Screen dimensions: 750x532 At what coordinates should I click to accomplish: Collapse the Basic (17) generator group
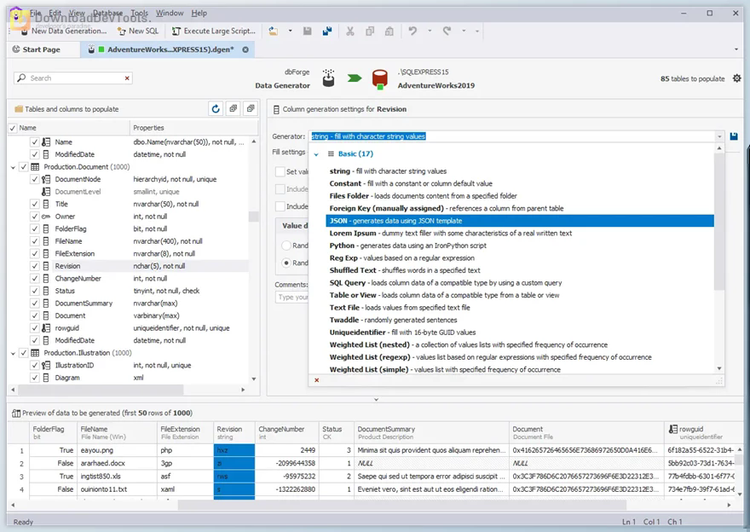click(x=316, y=154)
